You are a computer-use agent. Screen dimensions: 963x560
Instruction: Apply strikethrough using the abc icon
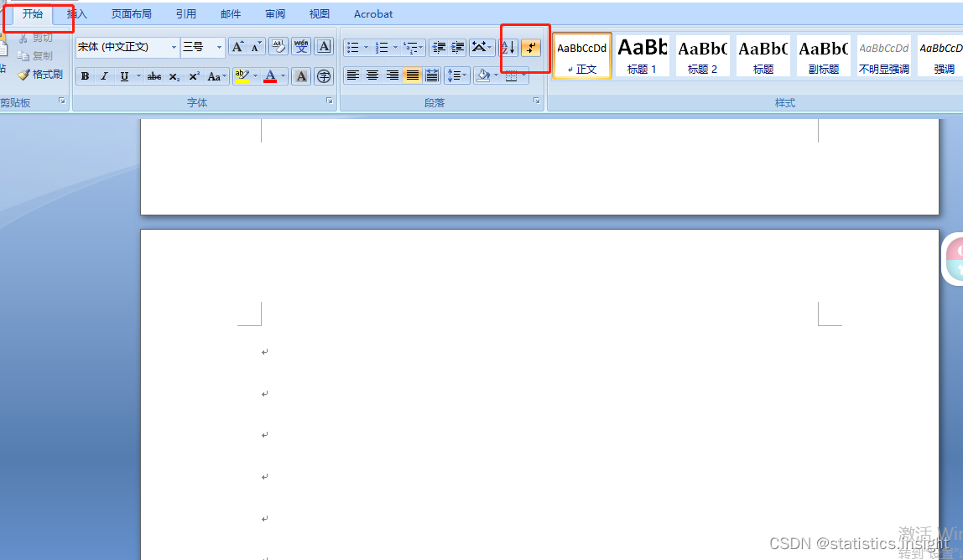point(153,76)
